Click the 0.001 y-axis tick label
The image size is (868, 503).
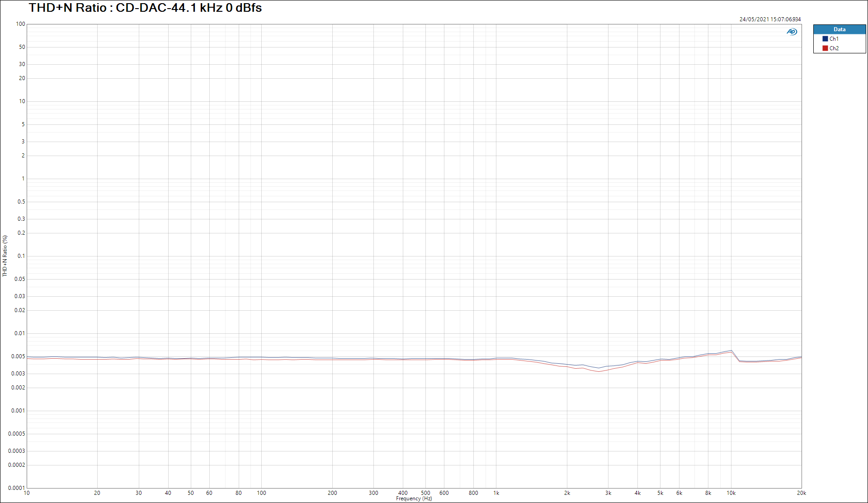tap(18, 411)
